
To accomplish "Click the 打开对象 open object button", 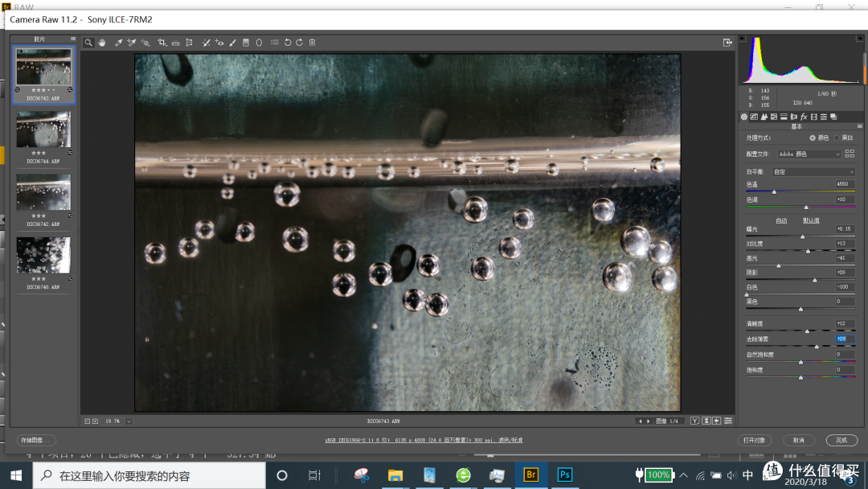I will [x=754, y=440].
